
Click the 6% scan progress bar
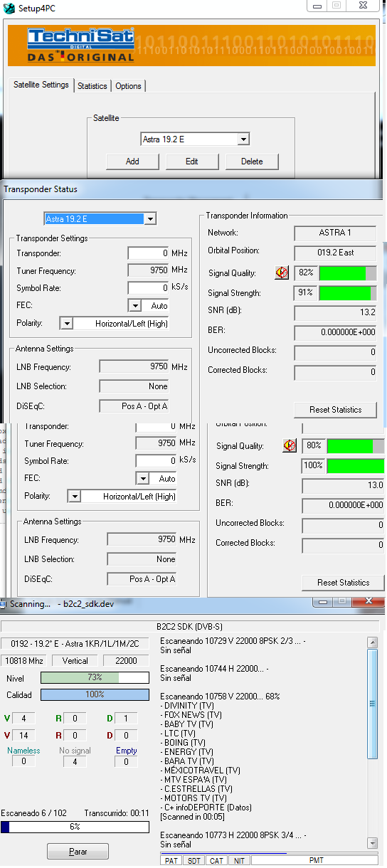[75, 827]
